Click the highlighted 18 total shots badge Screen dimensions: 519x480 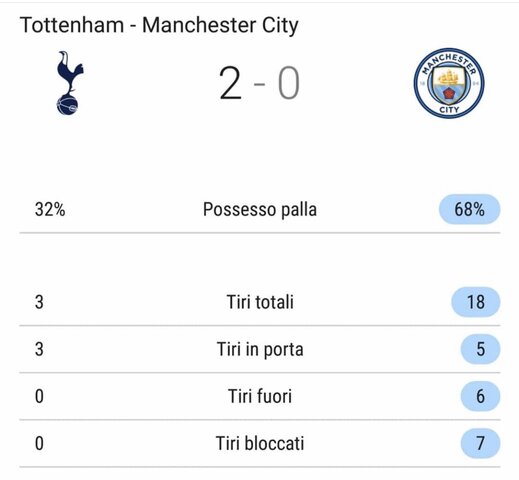476,302
